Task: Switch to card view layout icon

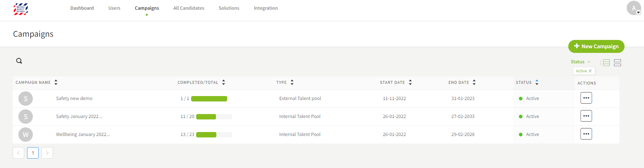Action: pyautogui.click(x=617, y=63)
